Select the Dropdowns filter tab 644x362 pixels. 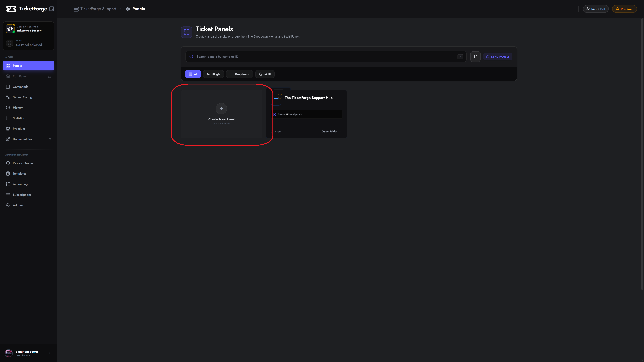click(x=239, y=74)
